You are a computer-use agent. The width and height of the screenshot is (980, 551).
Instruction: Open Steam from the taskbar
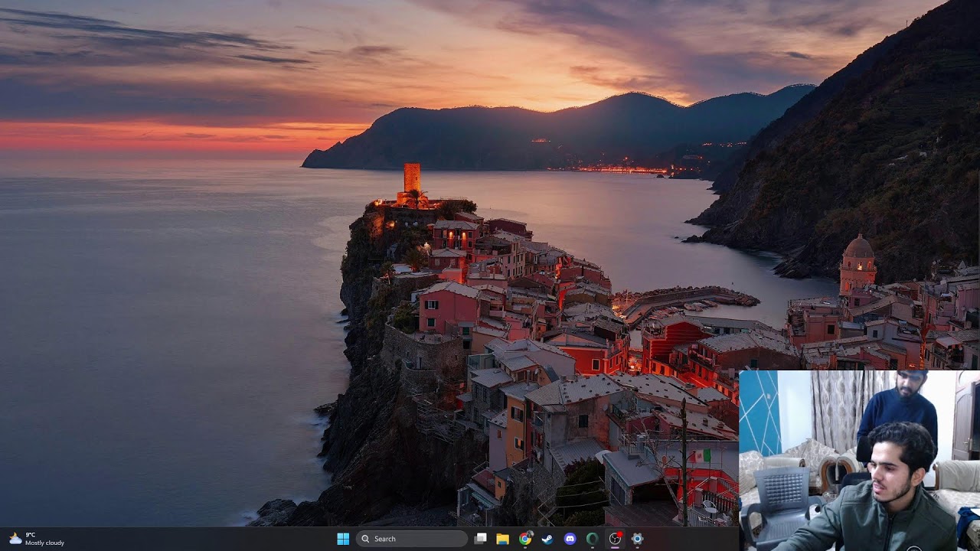click(547, 539)
